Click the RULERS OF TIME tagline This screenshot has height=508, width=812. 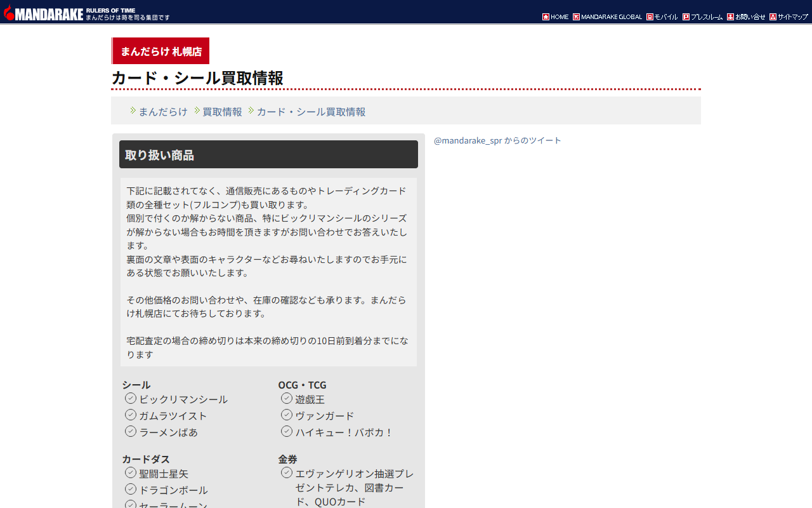pos(110,10)
